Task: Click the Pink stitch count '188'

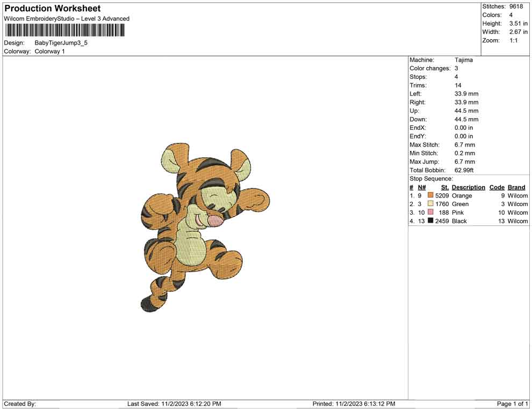Action: click(444, 213)
